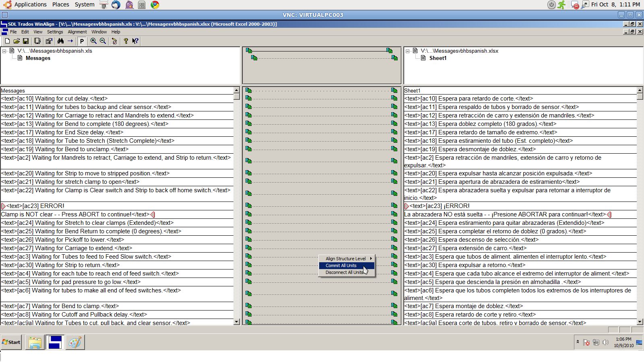Viewport: 644px width, 362px height.
Task: Click the New Project toolbar icon
Action: [x=7, y=41]
